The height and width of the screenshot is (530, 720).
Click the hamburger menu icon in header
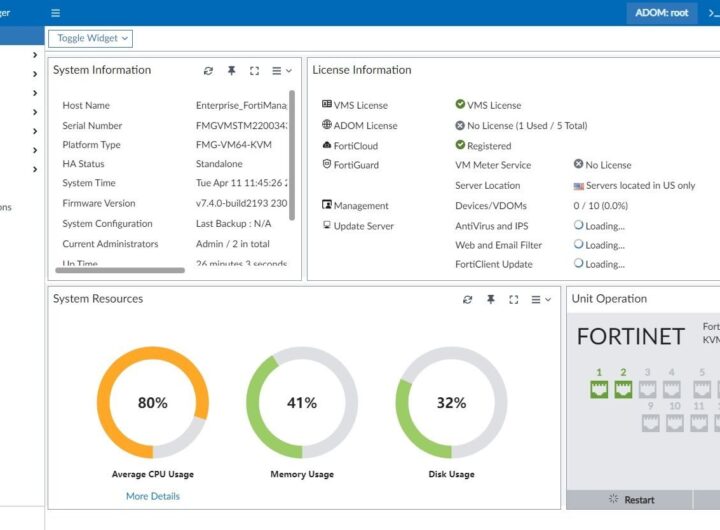click(55, 13)
